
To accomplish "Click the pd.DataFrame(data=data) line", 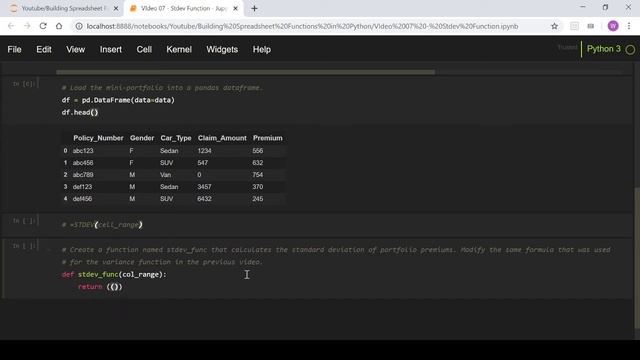I will (118, 100).
